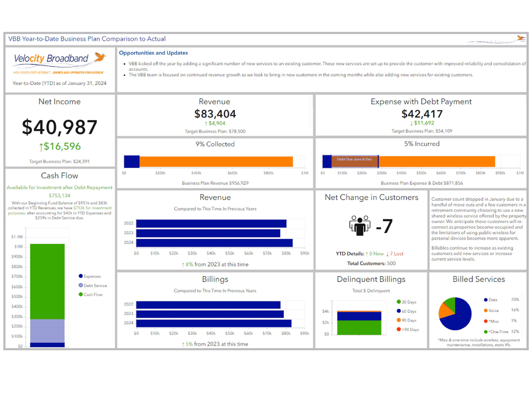Click Available for Investment after Debt Repayment
The width and height of the screenshot is (532, 411).
coord(59,187)
